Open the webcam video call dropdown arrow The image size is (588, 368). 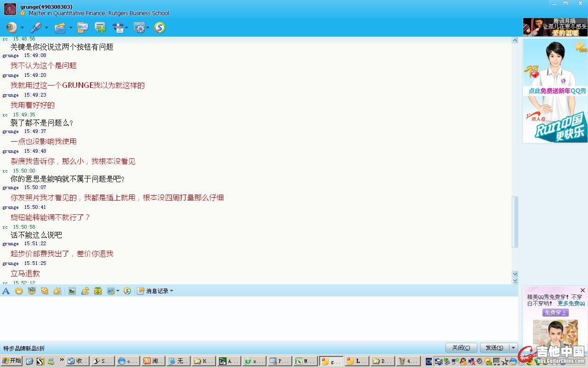[22, 28]
